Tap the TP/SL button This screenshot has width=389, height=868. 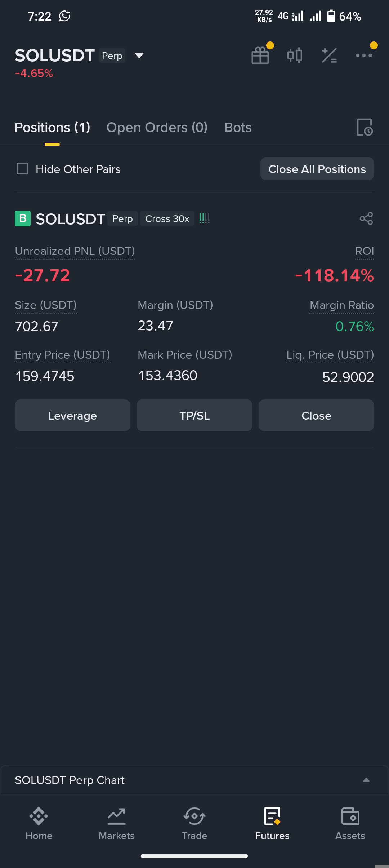click(194, 415)
